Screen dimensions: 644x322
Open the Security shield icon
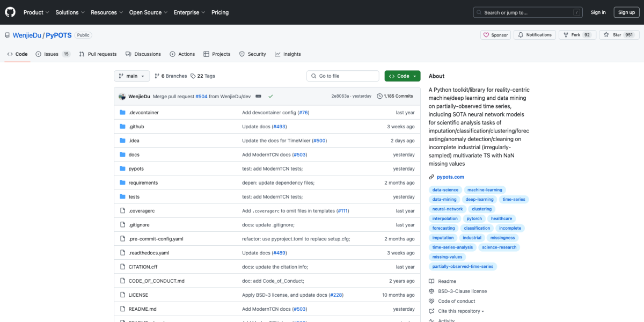tap(241, 54)
